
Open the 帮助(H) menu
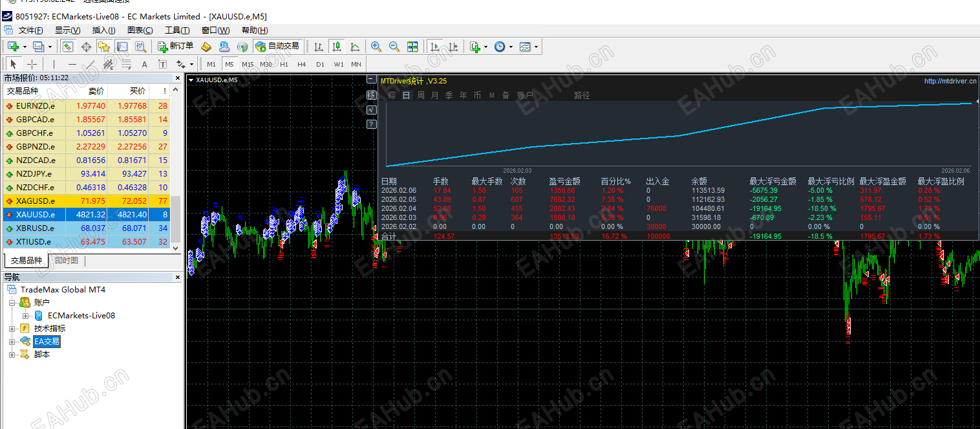pyautogui.click(x=254, y=30)
